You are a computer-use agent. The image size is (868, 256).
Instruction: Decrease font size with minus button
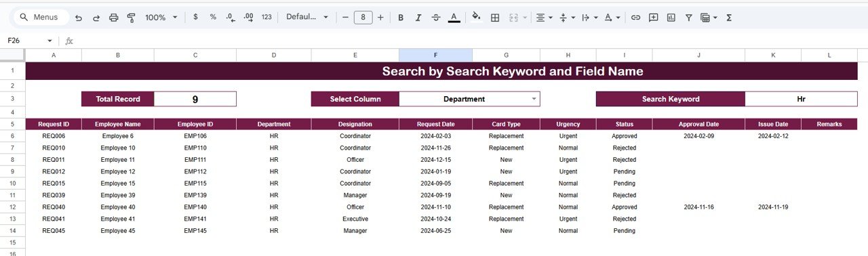pos(345,17)
